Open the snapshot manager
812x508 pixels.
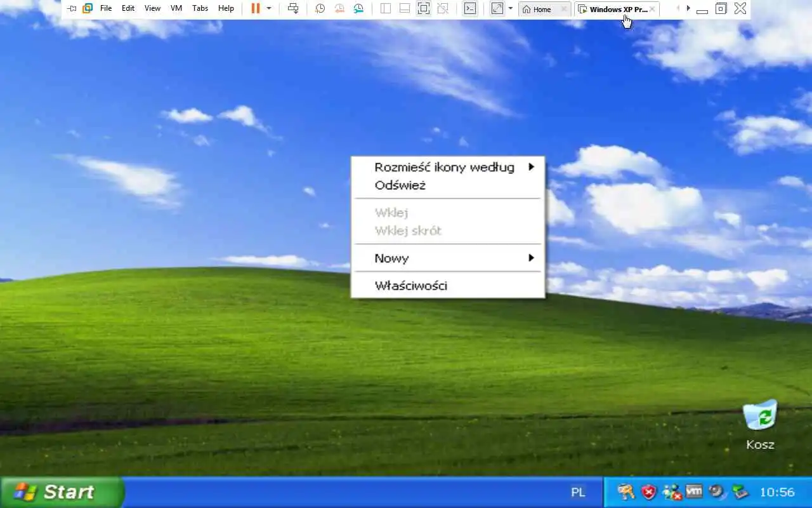tap(359, 9)
